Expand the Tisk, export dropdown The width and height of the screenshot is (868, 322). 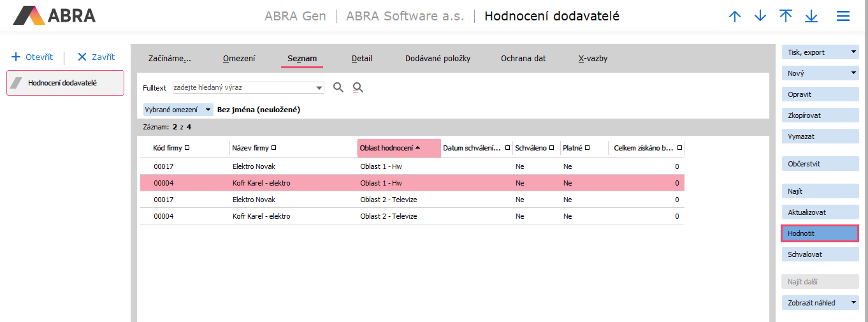click(x=853, y=52)
